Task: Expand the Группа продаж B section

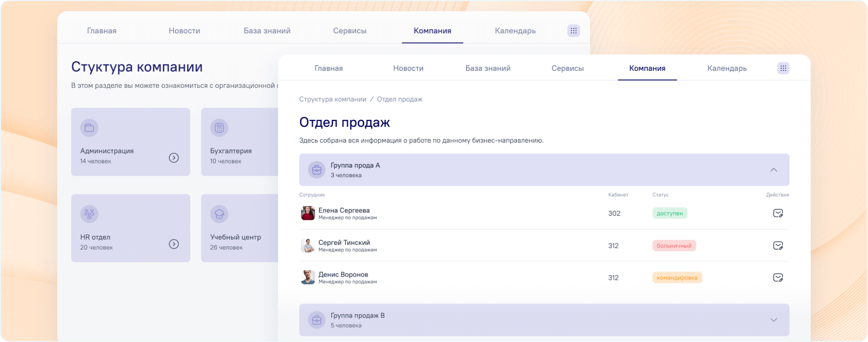Action: [774, 320]
